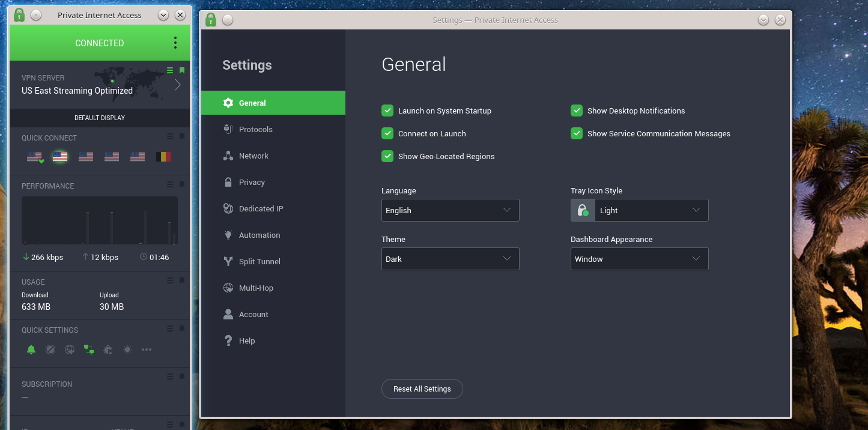Open the Dedicated IP settings tab
The height and width of the screenshot is (430, 868).
273,208
